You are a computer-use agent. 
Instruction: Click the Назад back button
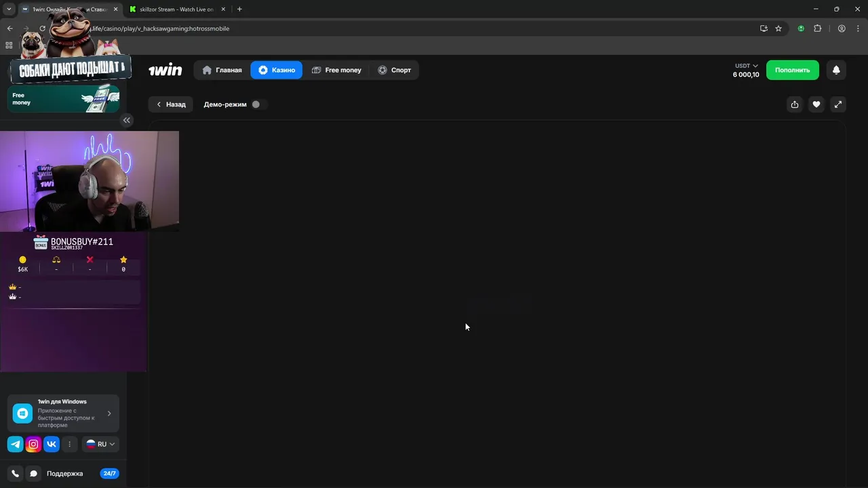[171, 104]
